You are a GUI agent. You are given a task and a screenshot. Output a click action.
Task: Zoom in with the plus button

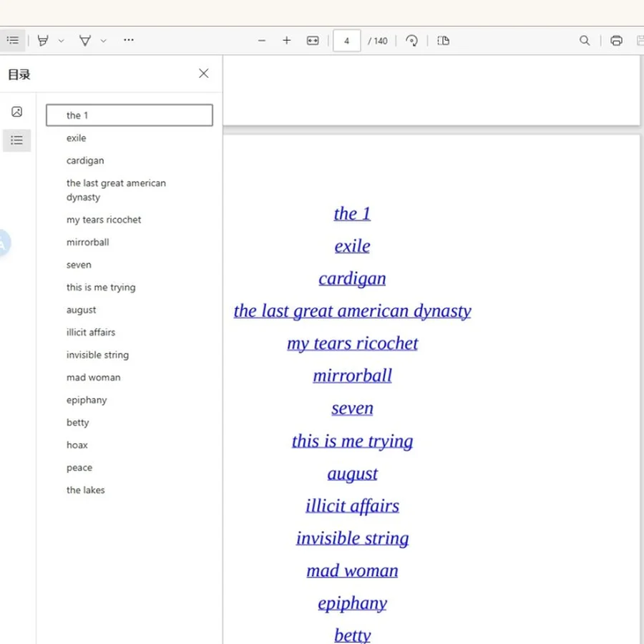click(287, 40)
